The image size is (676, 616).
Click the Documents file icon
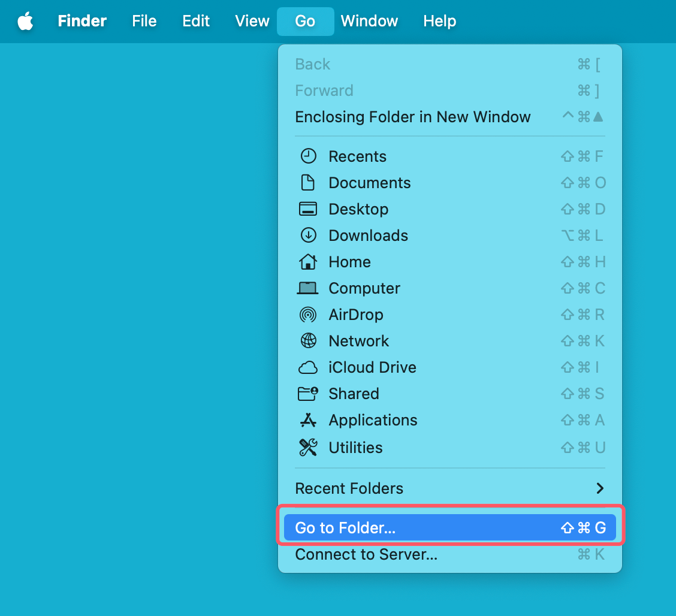click(308, 182)
